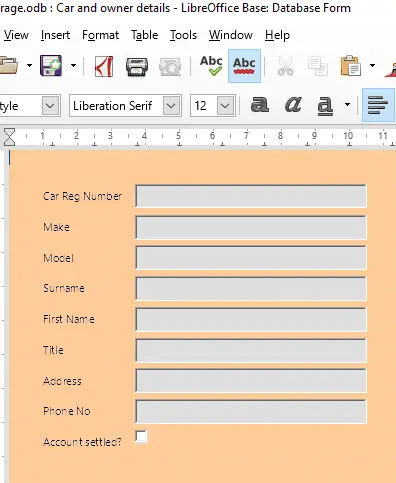Apply shadow text effect icon
This screenshot has height=483, width=396.
(x=260, y=105)
